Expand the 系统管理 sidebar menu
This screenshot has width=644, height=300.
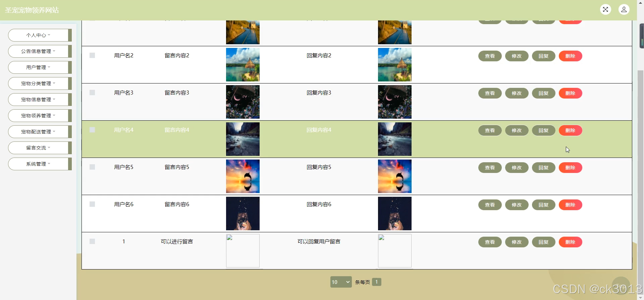[40, 164]
